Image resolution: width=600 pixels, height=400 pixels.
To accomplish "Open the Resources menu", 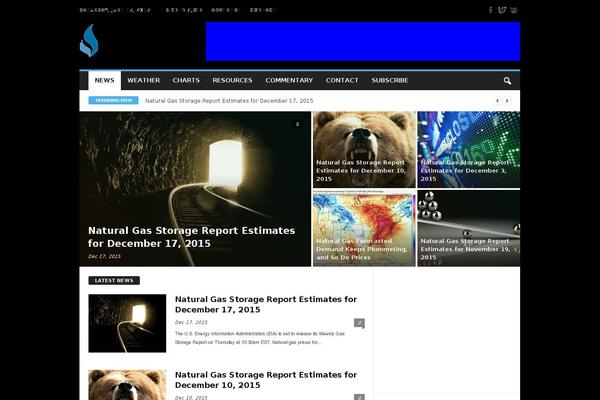I will (232, 80).
